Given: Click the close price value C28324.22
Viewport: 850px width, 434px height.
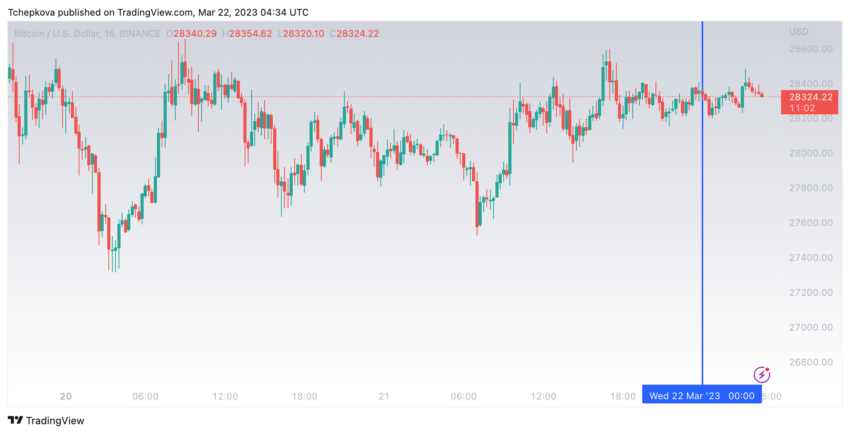Looking at the screenshot, I should pos(354,34).
